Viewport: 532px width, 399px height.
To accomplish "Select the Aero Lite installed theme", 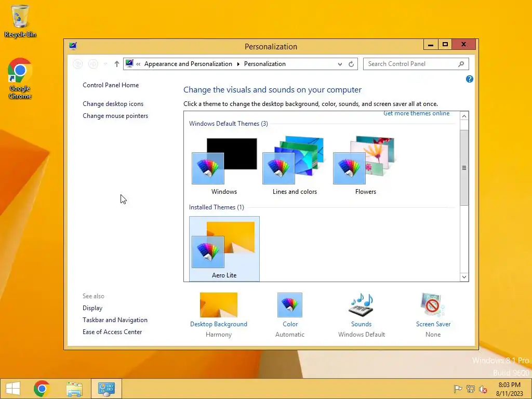I will (224, 249).
